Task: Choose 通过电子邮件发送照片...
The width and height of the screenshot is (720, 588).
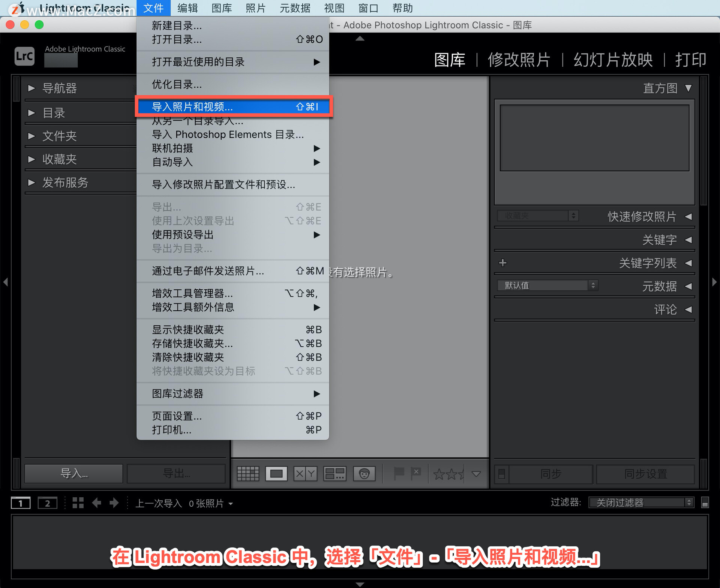Action: pos(233,271)
